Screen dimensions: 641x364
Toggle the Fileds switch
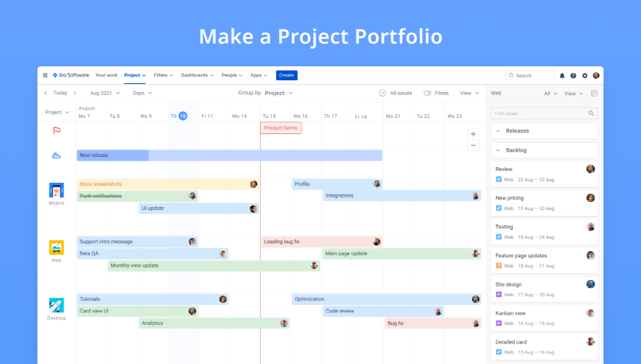[427, 94]
